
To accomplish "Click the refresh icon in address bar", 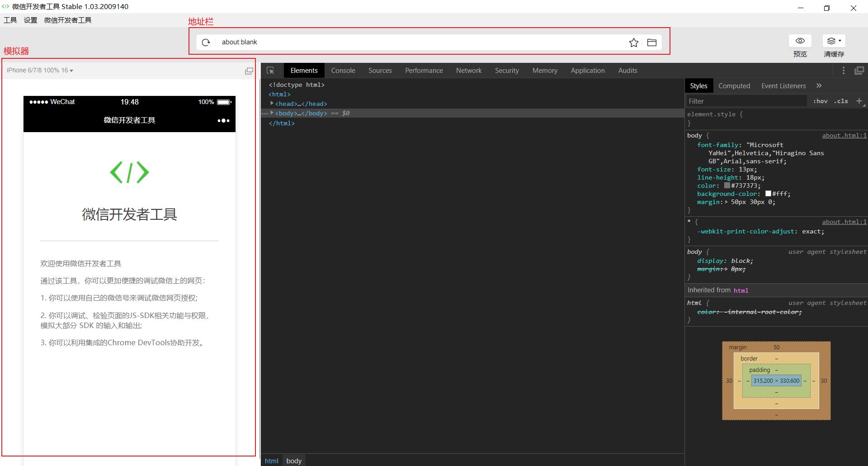I will coord(206,42).
